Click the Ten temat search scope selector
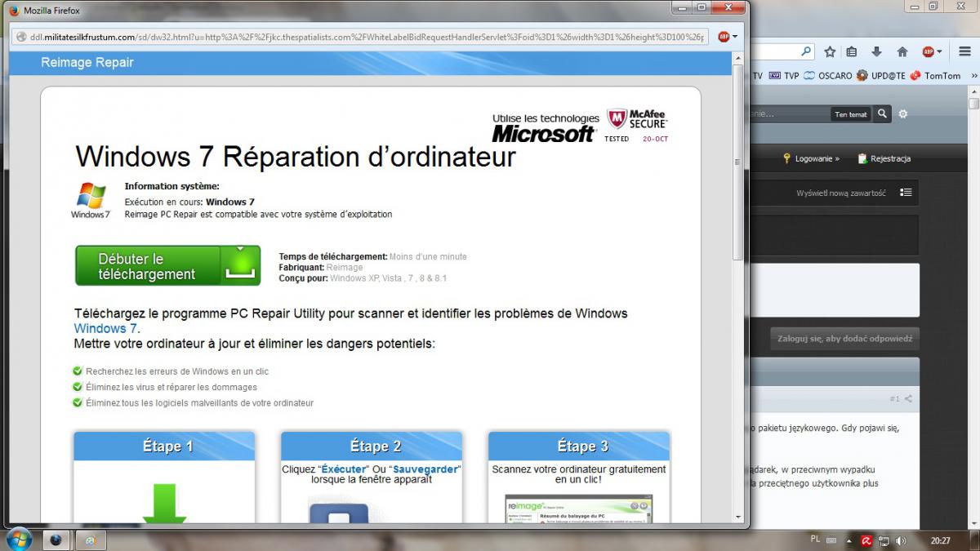The width and height of the screenshot is (980, 551). tap(851, 114)
